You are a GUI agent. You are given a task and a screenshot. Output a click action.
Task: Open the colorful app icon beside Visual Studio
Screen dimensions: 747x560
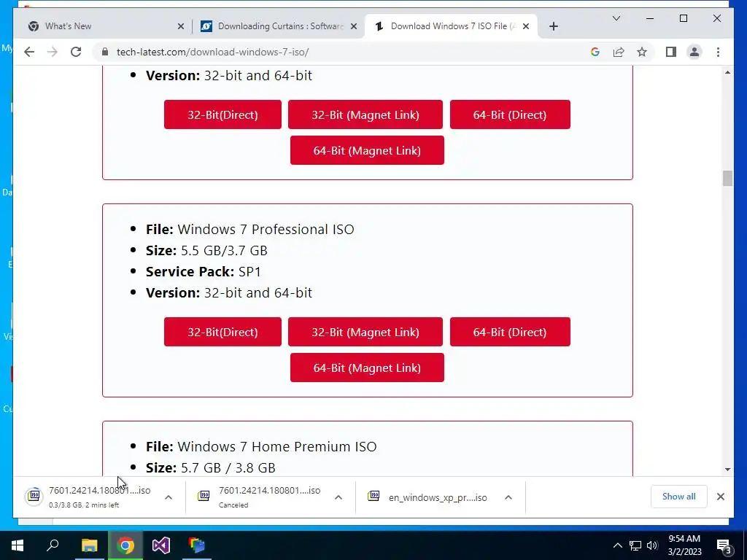197,545
